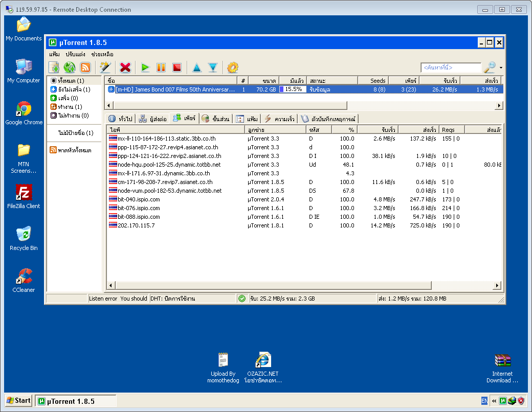Switch to the ความเร็ว tab
Image resolution: width=532 pixels, height=412 pixels.
pos(280,119)
